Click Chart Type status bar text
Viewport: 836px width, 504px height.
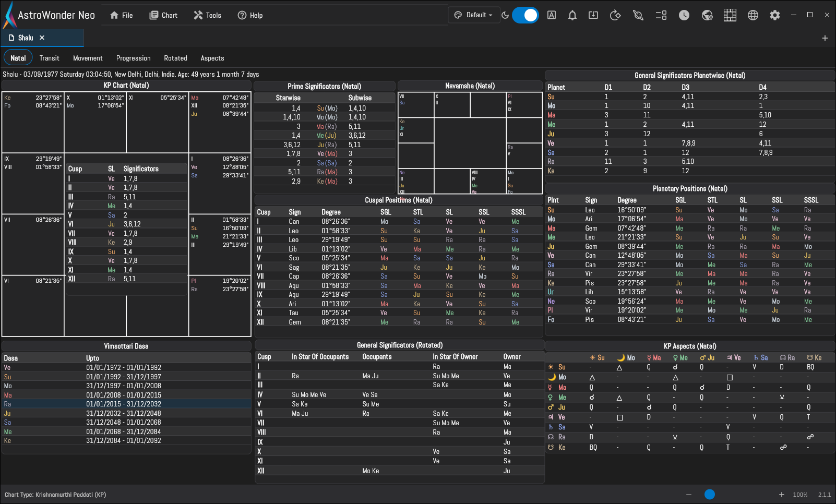coord(55,495)
